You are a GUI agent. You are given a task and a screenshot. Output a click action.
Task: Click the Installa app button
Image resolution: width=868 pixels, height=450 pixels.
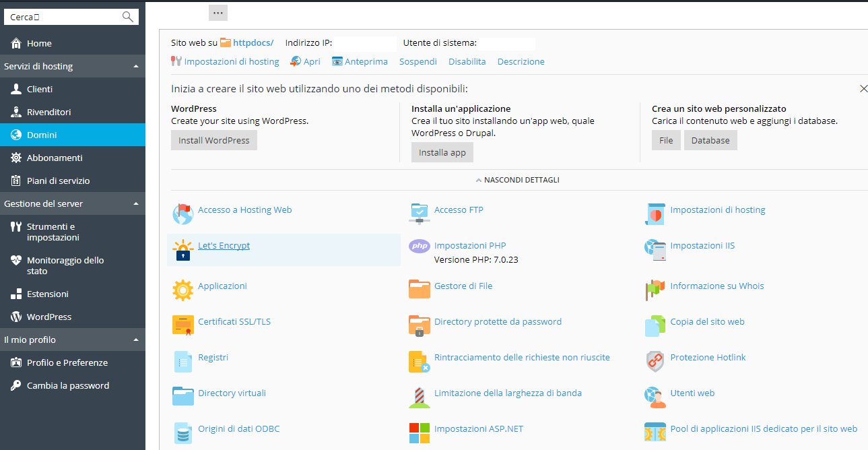click(x=442, y=152)
